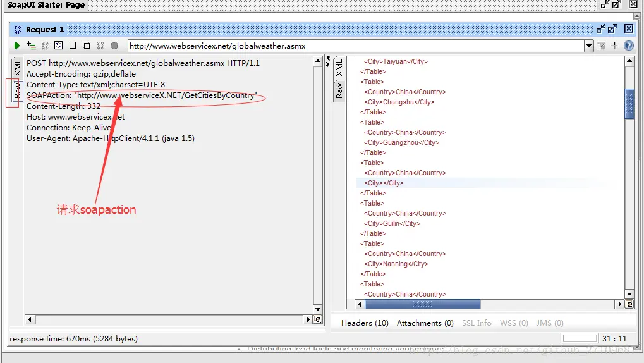Open the endpoint URL dropdown arrow
This screenshot has width=644, height=363.
click(588, 46)
